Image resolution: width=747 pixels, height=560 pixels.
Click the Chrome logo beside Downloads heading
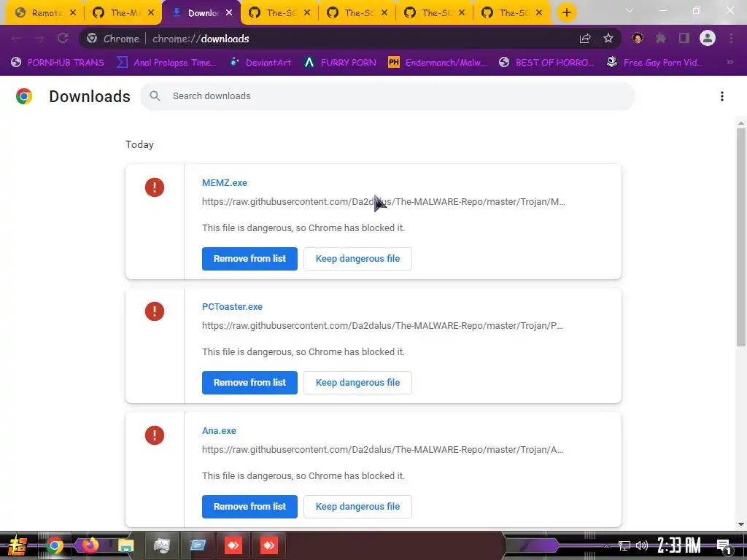click(24, 96)
